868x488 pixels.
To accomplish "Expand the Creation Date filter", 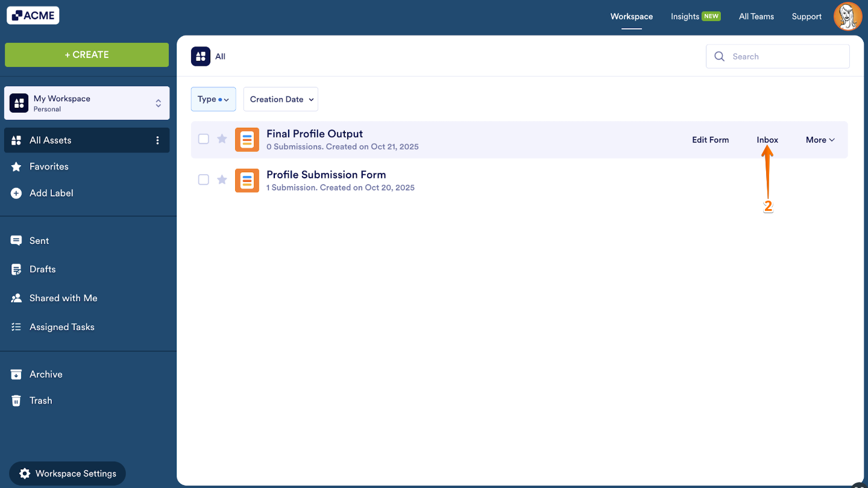I will (x=280, y=99).
